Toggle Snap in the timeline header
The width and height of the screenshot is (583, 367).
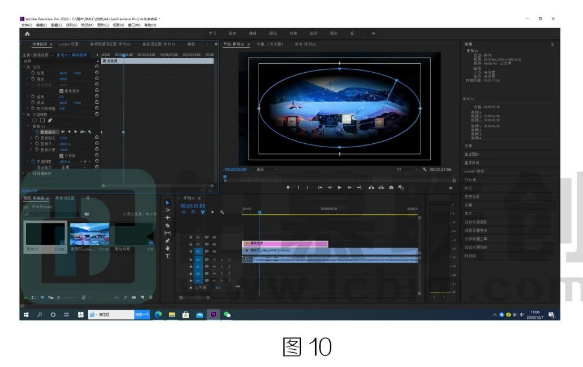193,212
